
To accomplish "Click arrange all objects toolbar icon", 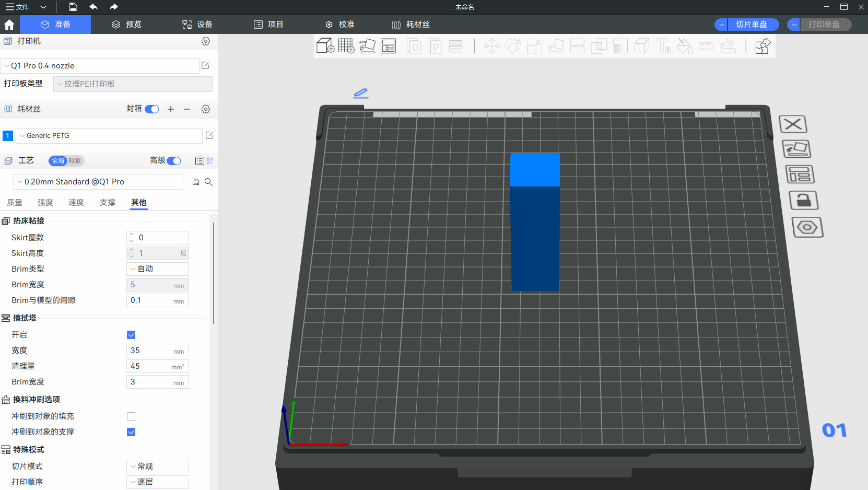I will point(388,46).
